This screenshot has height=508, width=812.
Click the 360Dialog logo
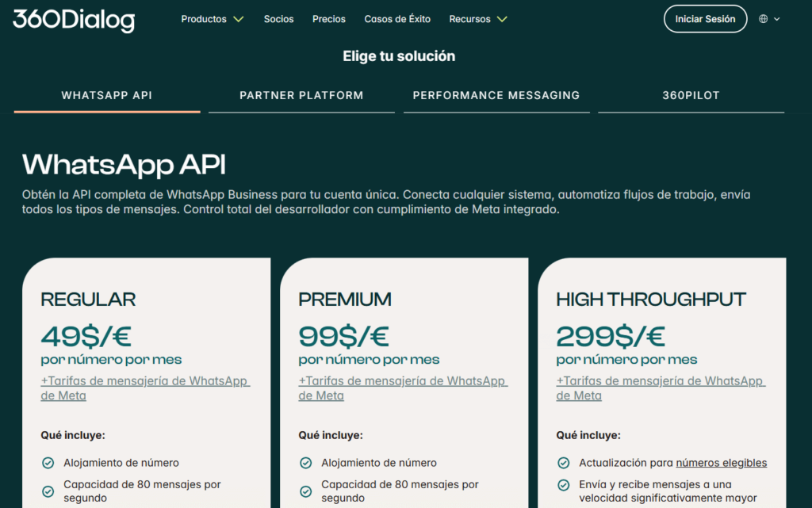click(x=74, y=20)
